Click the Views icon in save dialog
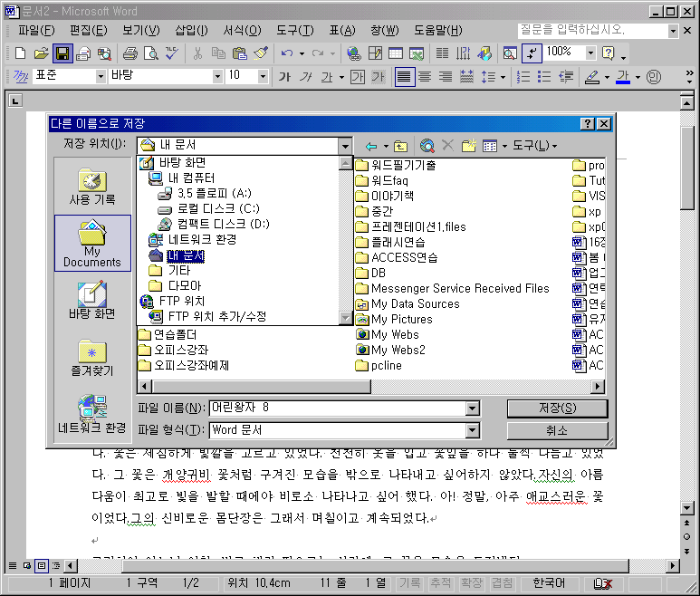The width and height of the screenshot is (700, 596). [x=490, y=146]
